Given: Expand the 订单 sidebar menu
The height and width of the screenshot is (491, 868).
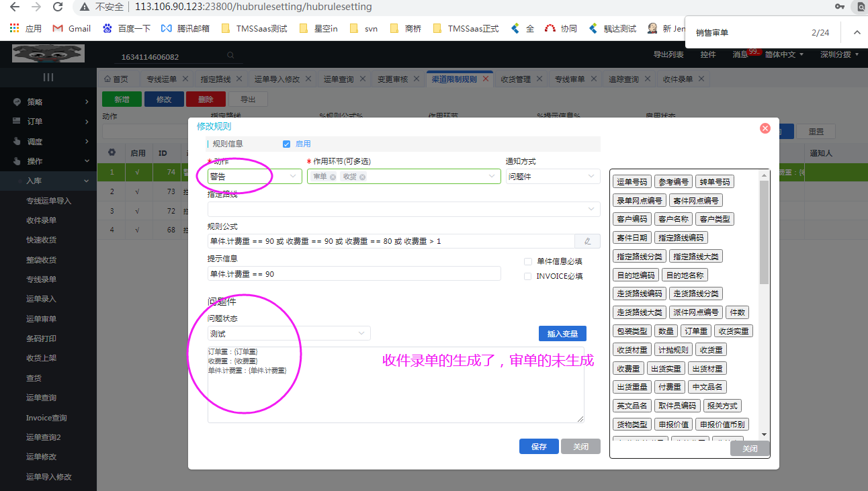Looking at the screenshot, I should tap(48, 122).
